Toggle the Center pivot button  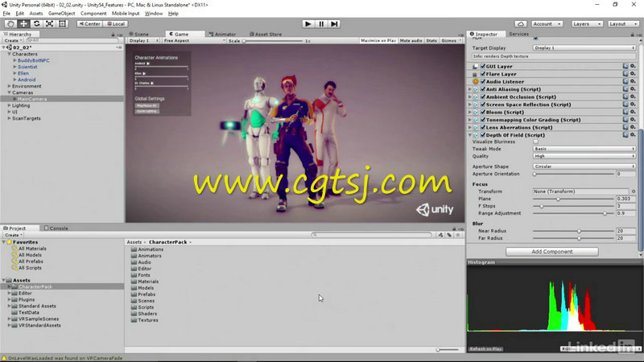(x=89, y=24)
